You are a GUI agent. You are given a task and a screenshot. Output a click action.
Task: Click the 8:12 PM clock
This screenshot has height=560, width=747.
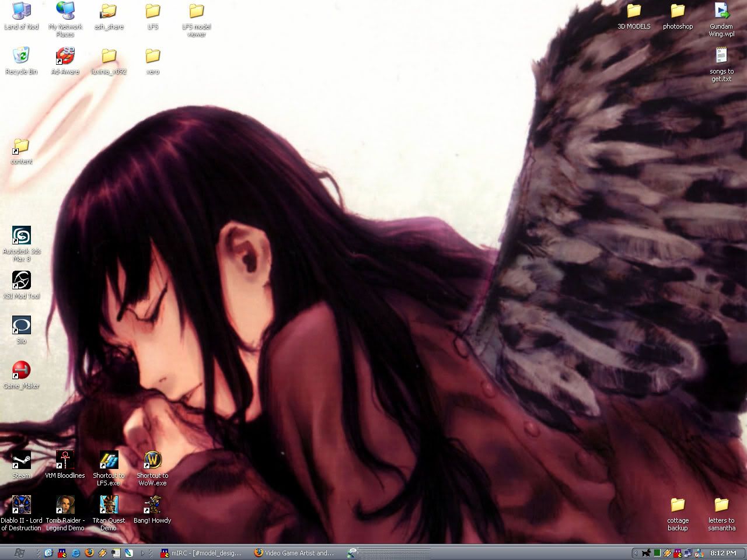[x=723, y=553]
